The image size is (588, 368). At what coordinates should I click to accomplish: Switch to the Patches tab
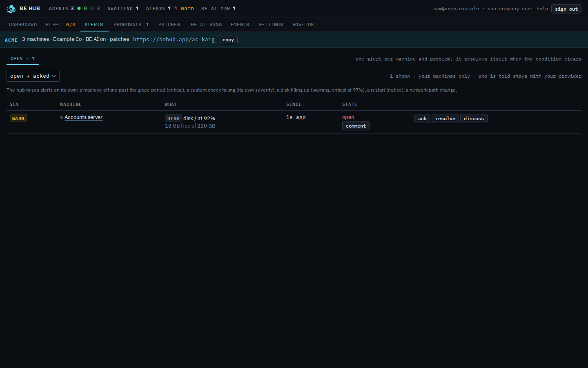(169, 25)
